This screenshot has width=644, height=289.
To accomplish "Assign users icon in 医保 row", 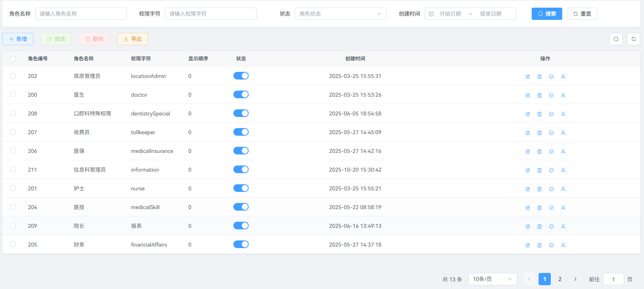I will click(x=563, y=151).
